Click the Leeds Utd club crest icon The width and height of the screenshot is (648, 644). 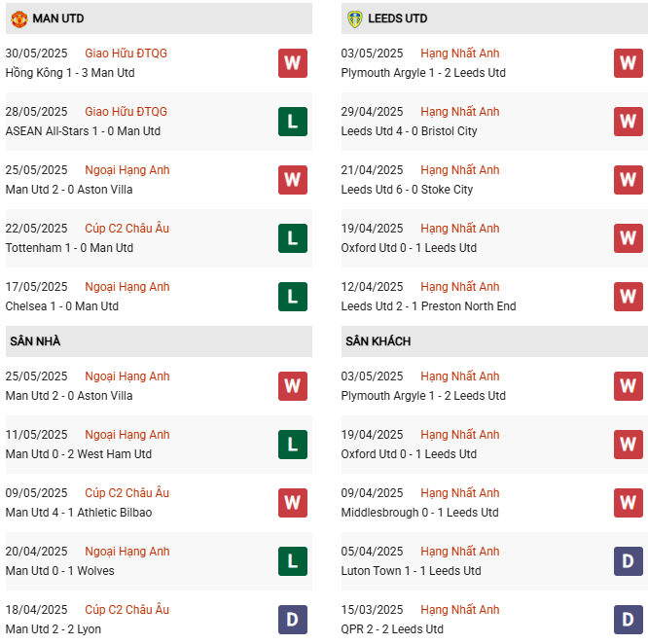click(x=354, y=18)
